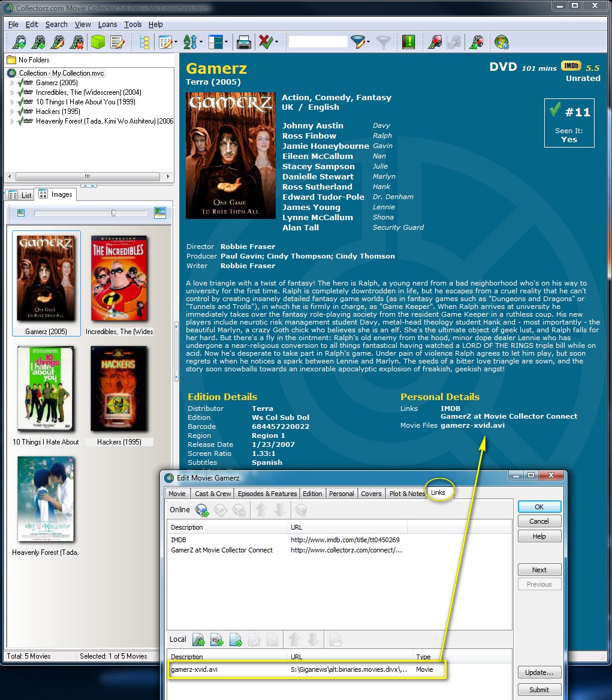
Task: Select The Incredibles cover thumbnail
Action: click(119, 278)
